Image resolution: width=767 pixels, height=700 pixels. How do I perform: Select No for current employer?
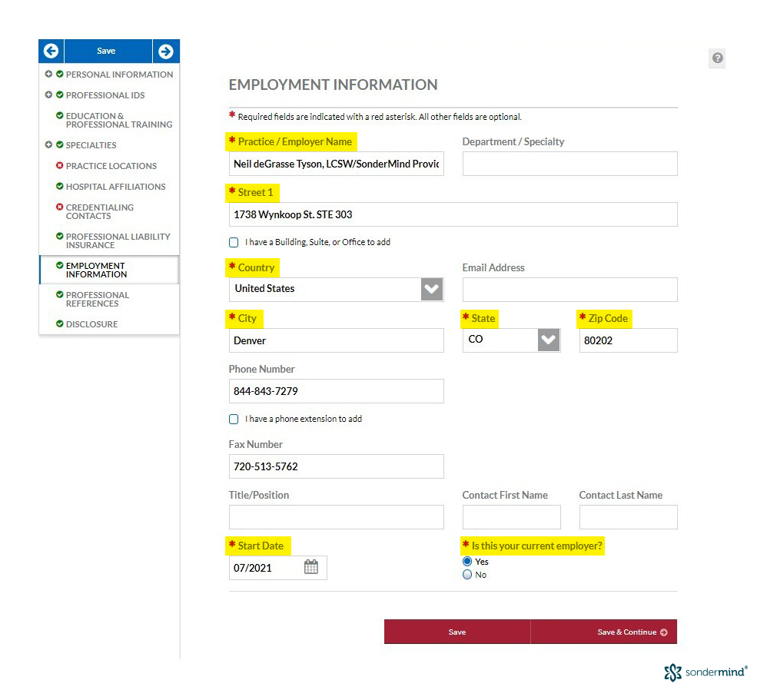pos(467,574)
